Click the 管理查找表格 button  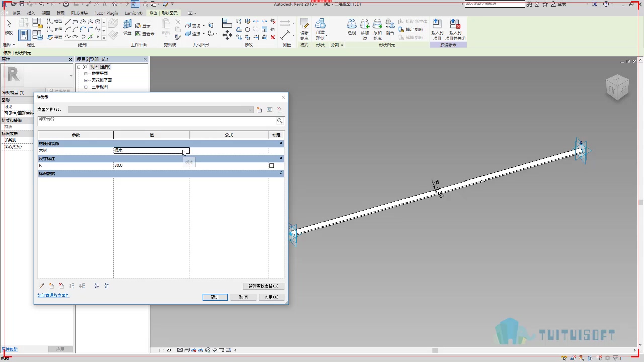coord(263,286)
